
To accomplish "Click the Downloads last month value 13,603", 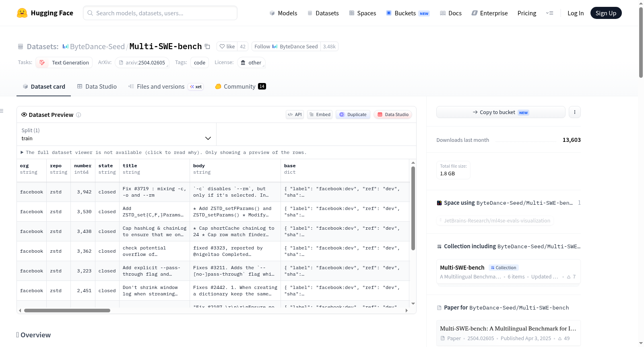I will (572, 140).
